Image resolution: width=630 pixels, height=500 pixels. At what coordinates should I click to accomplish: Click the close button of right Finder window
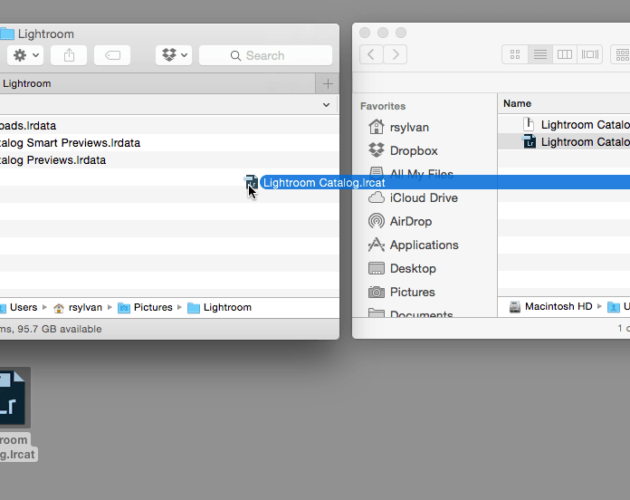(365, 33)
